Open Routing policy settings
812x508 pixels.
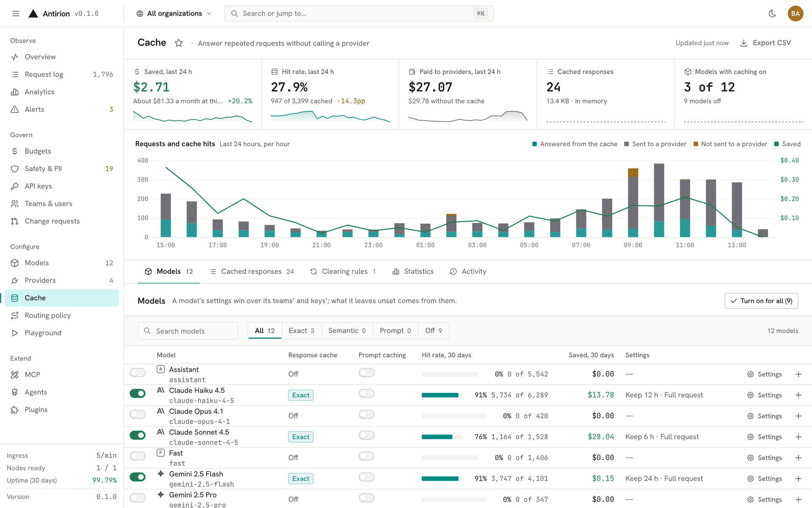[62, 315]
